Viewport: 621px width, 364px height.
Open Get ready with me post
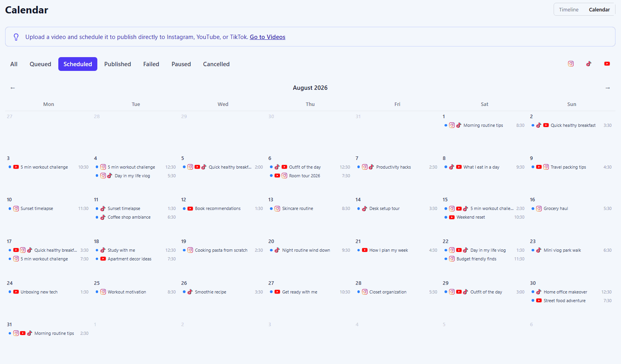(x=310, y=292)
